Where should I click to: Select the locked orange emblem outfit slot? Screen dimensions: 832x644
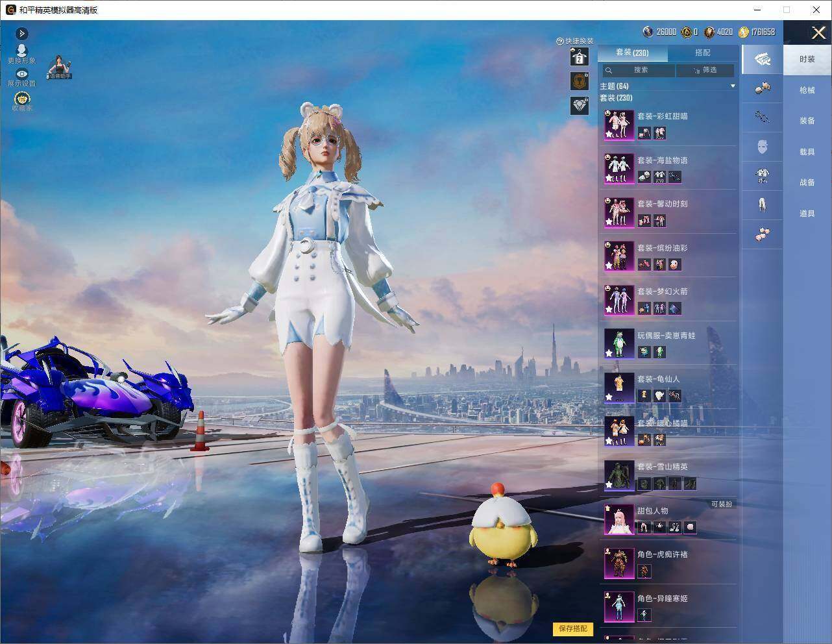(x=579, y=80)
